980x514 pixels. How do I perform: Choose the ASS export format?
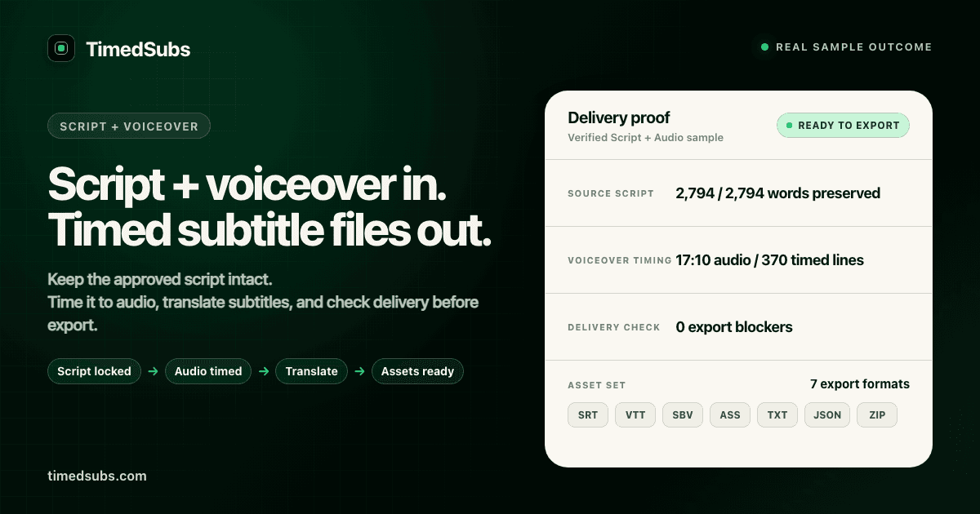730,414
